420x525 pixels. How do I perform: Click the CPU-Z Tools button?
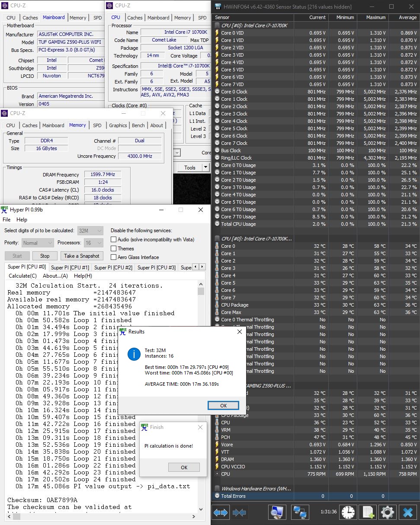190,168
